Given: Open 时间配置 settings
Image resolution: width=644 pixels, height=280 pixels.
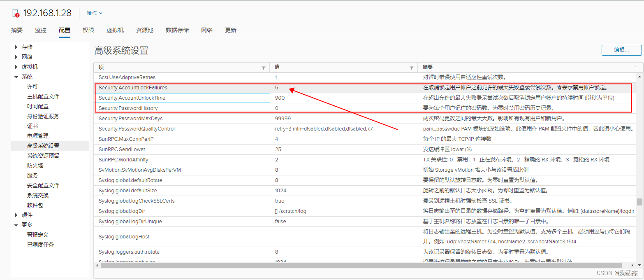Looking at the screenshot, I should pos(38,106).
